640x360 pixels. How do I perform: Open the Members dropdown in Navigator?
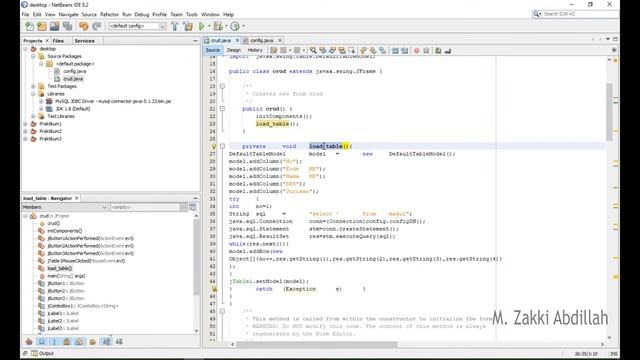click(64, 207)
